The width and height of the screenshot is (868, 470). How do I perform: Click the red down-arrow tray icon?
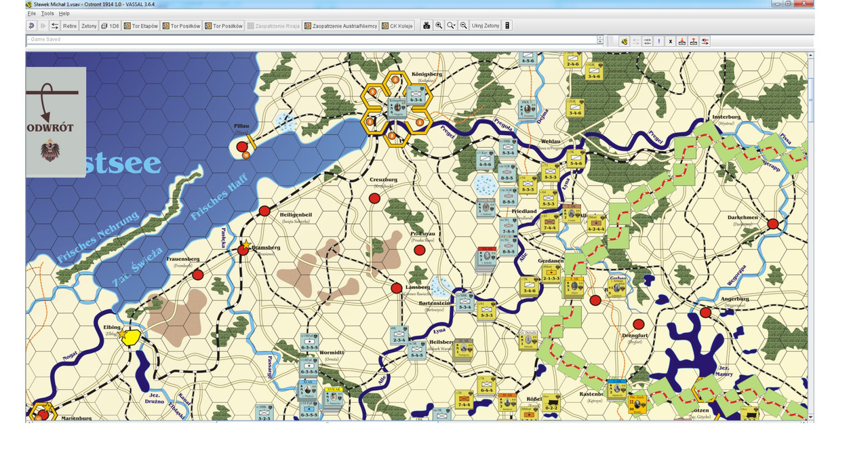(x=682, y=41)
